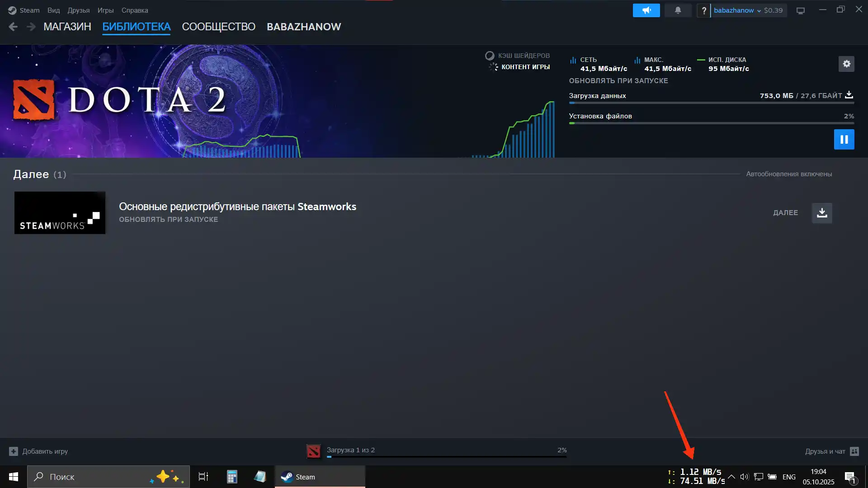The height and width of the screenshot is (488, 868).
Task: Click the Dota 2 banner logo
Action: click(x=120, y=100)
